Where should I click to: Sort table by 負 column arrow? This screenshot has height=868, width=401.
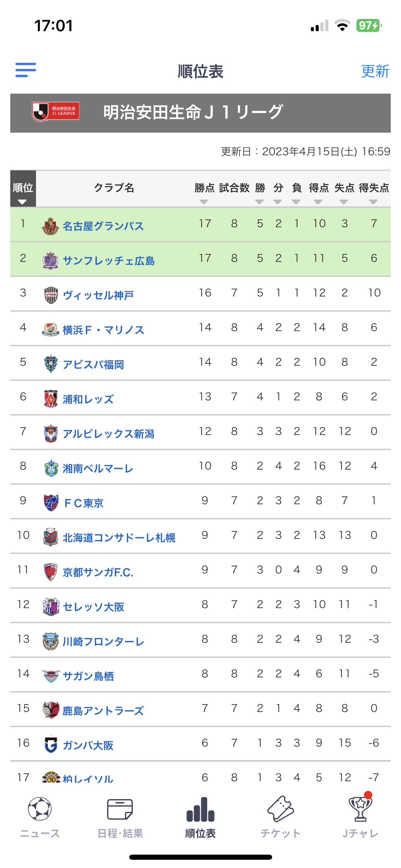click(296, 202)
